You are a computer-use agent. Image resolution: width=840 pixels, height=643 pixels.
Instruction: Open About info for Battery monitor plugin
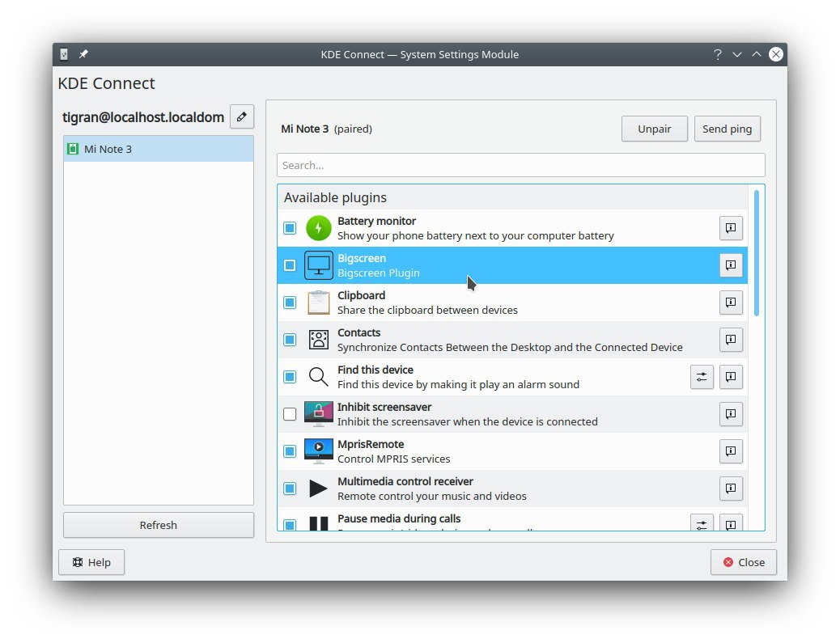pos(731,228)
